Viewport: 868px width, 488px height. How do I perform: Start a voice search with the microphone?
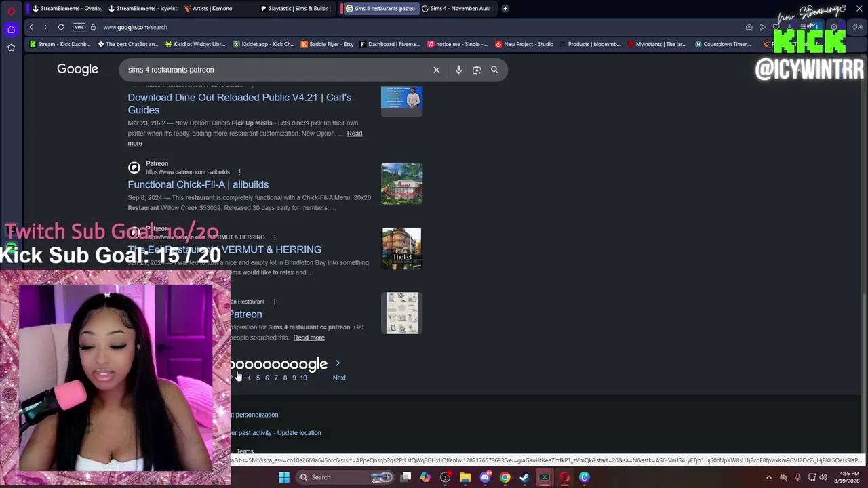(458, 70)
